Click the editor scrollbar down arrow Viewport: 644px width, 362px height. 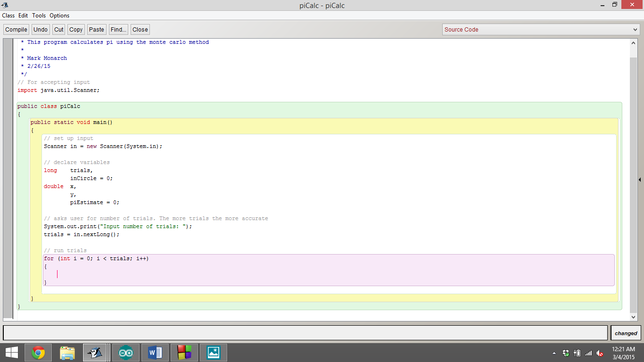tap(633, 317)
